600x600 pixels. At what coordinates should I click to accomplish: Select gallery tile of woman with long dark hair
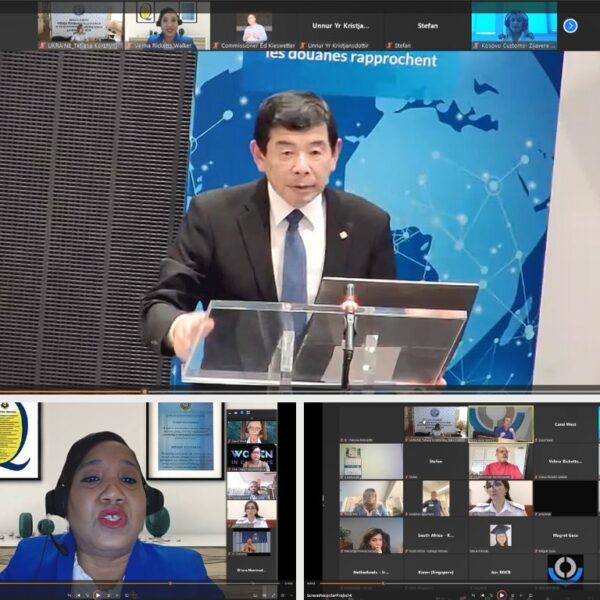click(x=371, y=535)
